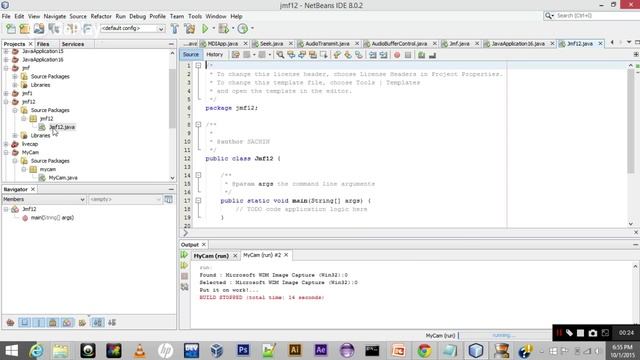Expand the JavaApplication16 project node

tap(6, 60)
